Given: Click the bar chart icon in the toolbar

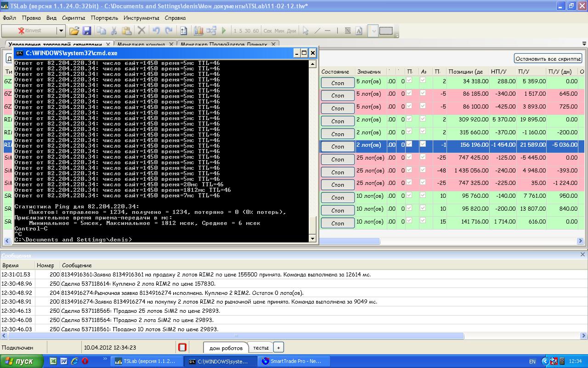Looking at the screenshot, I should pos(198,31).
